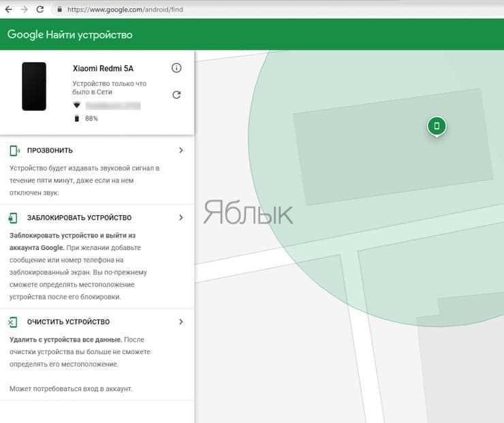The image size is (504, 423).
Task: Select the google.com/android/find address bar
Action: (x=125, y=10)
